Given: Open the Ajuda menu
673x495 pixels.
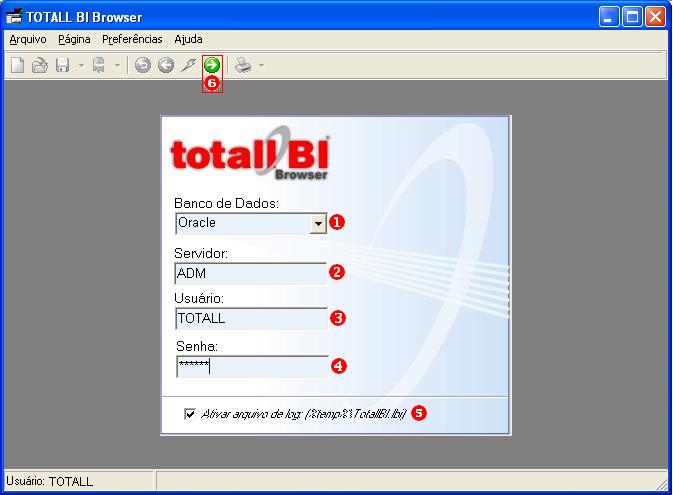Looking at the screenshot, I should (188, 39).
